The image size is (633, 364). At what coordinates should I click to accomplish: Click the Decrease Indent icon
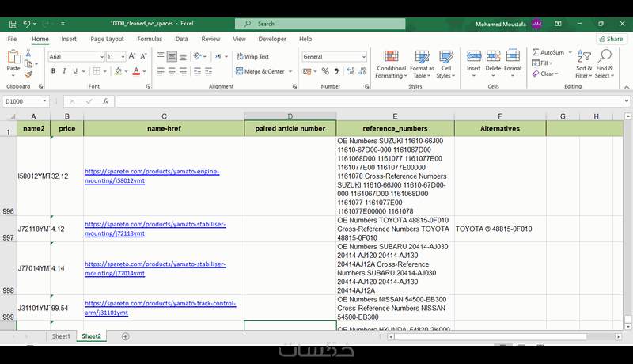[x=197, y=71]
